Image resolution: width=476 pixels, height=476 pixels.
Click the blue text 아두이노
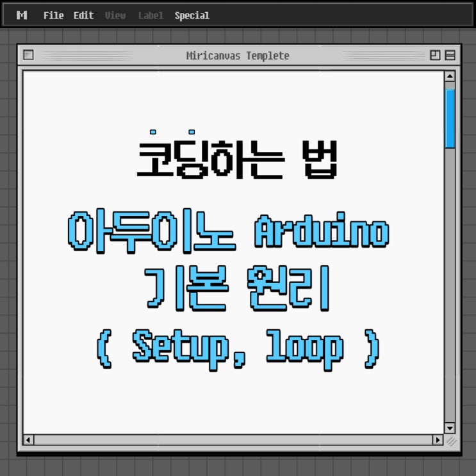[x=152, y=231]
